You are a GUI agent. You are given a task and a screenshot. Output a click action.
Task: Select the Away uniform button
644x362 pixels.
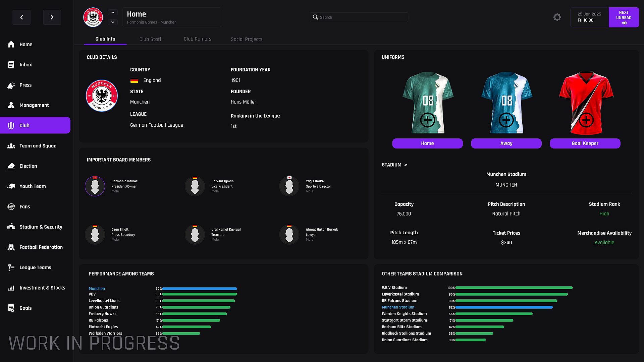(506, 143)
